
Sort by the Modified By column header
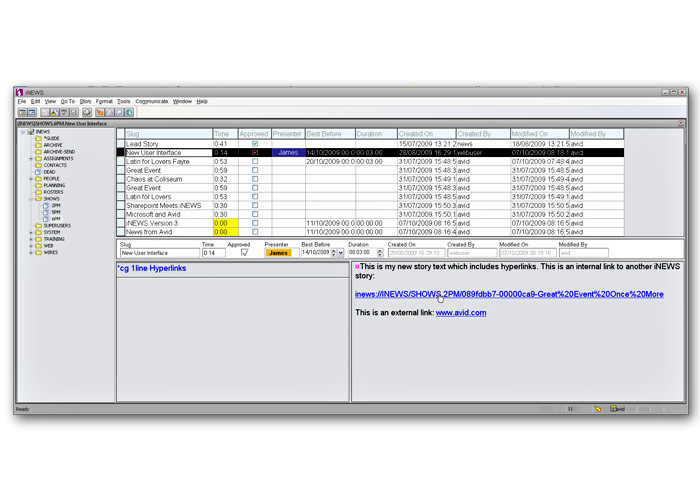point(596,134)
